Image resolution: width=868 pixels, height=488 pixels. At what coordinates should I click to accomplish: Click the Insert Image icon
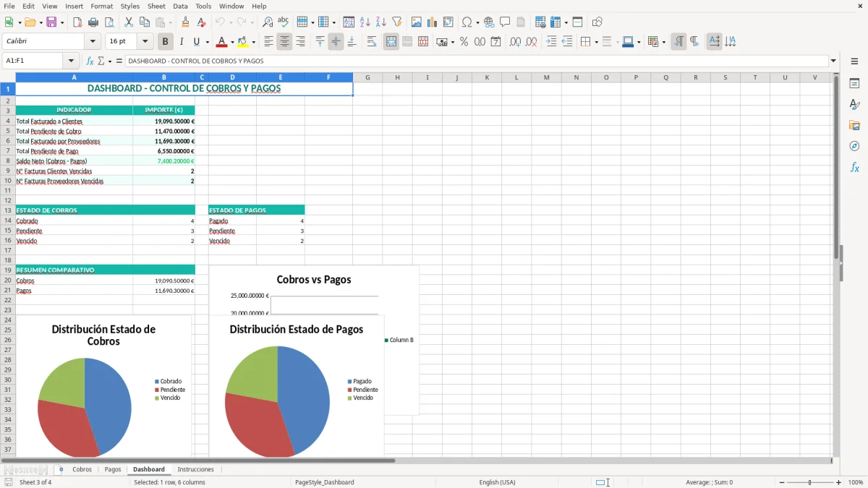[417, 22]
